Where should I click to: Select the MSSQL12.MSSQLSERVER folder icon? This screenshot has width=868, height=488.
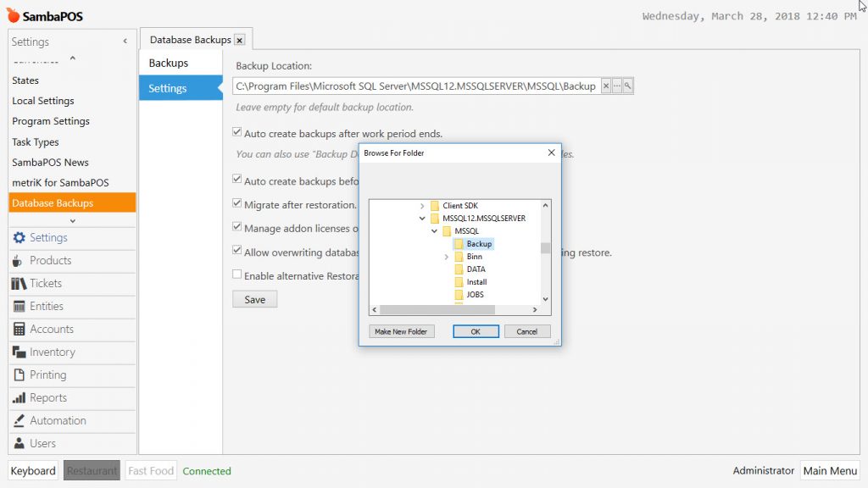pos(435,219)
